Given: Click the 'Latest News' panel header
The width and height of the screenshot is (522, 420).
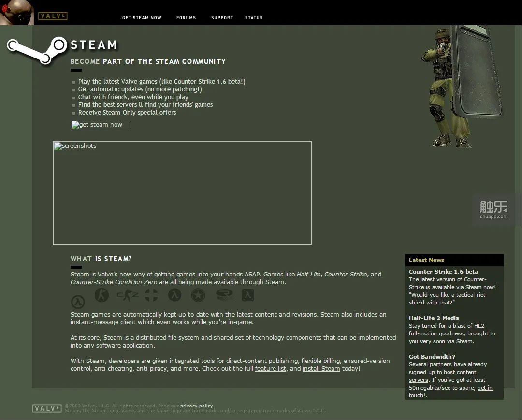Looking at the screenshot, I should [x=454, y=260].
